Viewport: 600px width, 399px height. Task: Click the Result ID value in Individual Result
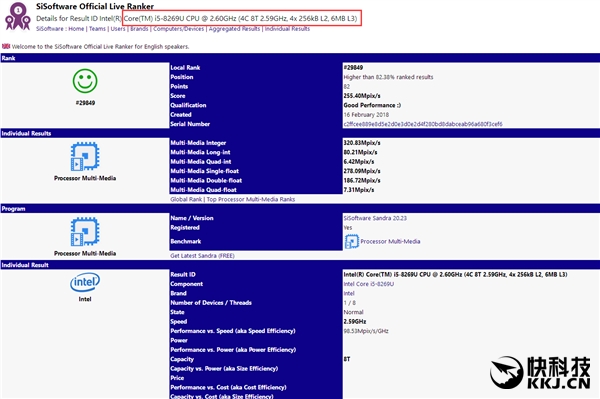tap(455, 274)
